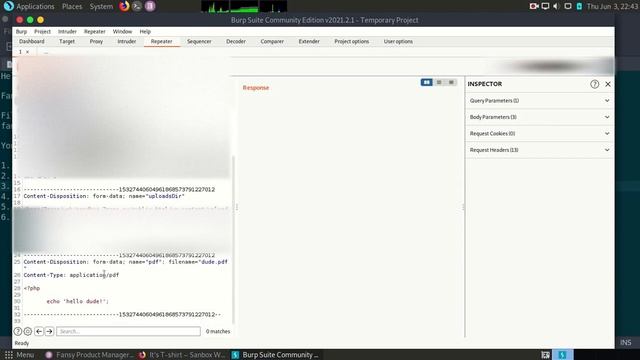This screenshot has width=640, height=360.
Task: Launch Firefox from the top panel
Action: 124,6
